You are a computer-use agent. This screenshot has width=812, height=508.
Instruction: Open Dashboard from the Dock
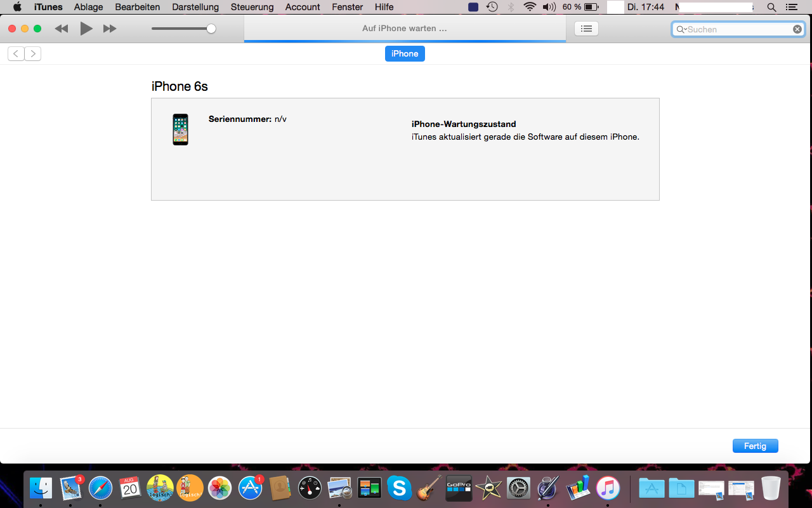pos(310,488)
